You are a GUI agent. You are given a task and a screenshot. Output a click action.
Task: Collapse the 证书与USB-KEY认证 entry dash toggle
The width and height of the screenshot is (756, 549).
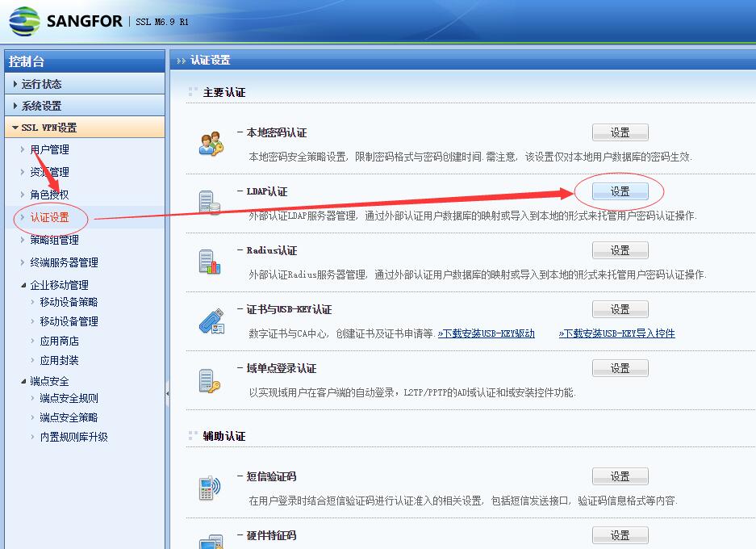240,308
